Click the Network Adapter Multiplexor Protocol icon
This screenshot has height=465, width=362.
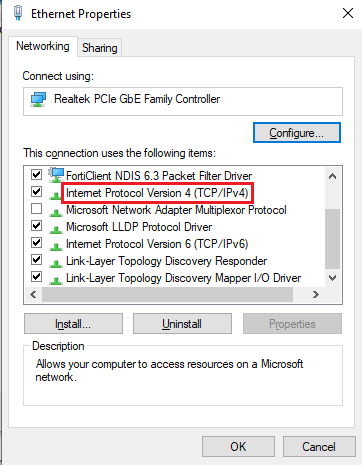point(56,213)
